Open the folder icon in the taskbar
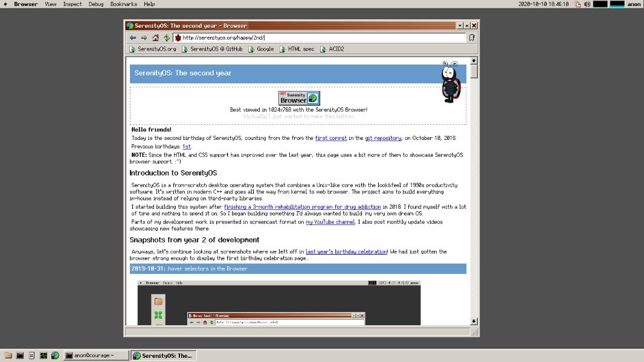Image resolution: width=644 pixels, height=362 pixels. [x=8, y=355]
